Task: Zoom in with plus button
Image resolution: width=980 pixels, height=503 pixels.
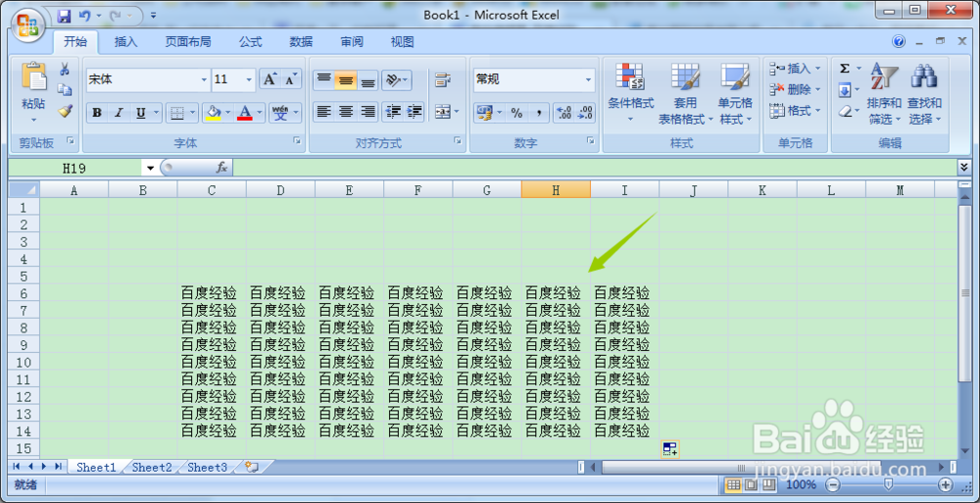Action: pos(946,484)
